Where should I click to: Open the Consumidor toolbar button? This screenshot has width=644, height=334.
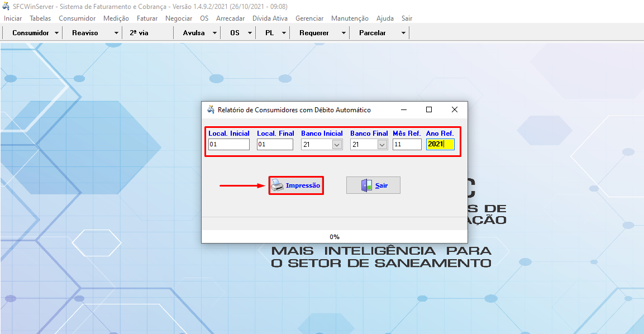pos(30,32)
